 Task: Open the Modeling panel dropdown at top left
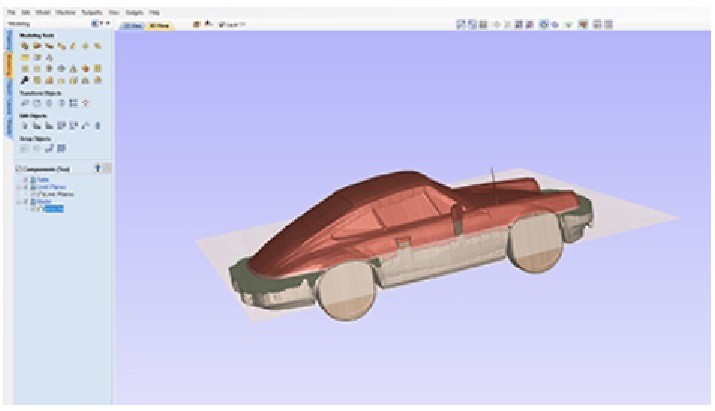pyautogui.click(x=93, y=23)
